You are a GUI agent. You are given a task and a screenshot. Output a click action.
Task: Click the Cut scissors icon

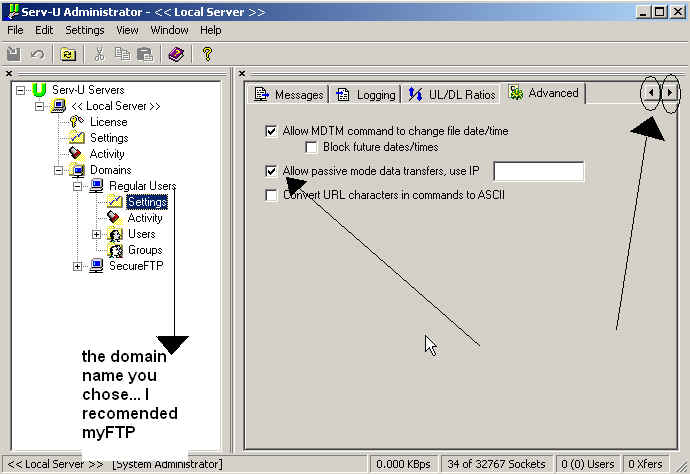99,54
